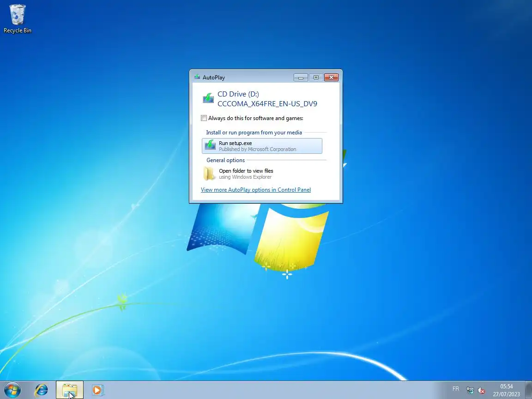Launch Windows Media Player from the taskbar

coord(97,390)
